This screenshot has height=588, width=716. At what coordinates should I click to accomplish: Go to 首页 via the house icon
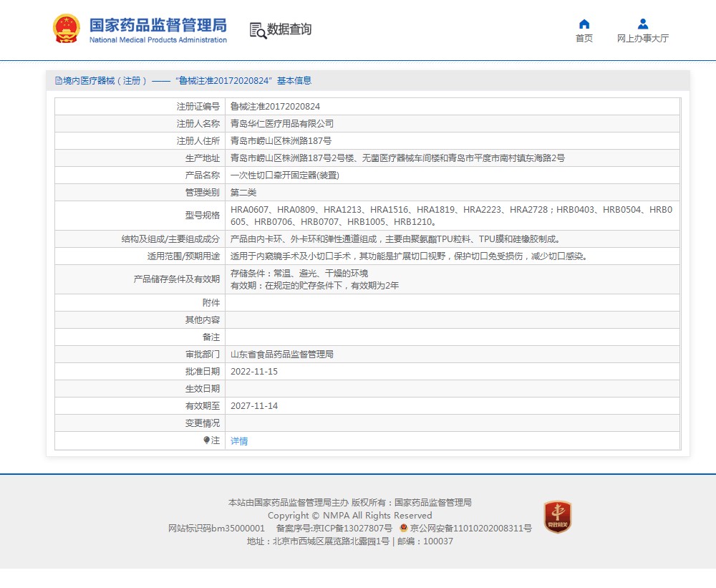(x=584, y=24)
